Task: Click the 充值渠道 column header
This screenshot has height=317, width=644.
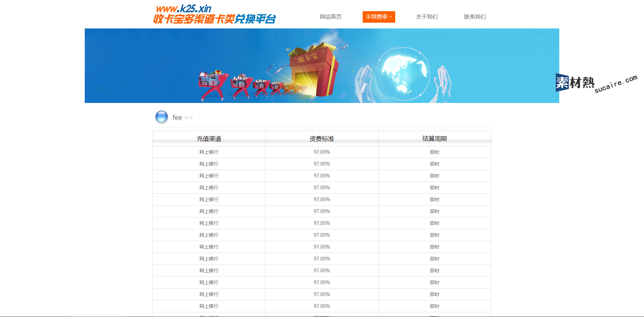Action: click(209, 139)
